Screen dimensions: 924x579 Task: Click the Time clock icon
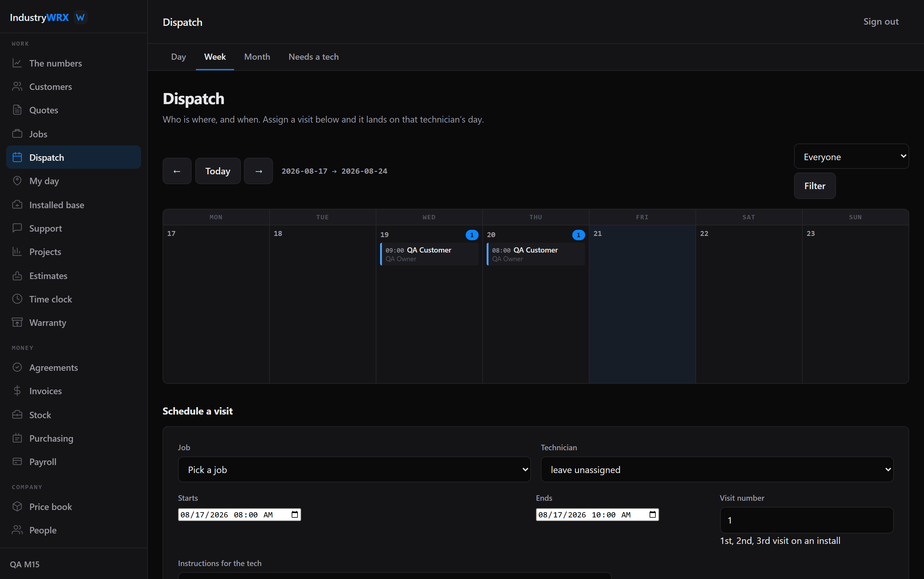(17, 299)
